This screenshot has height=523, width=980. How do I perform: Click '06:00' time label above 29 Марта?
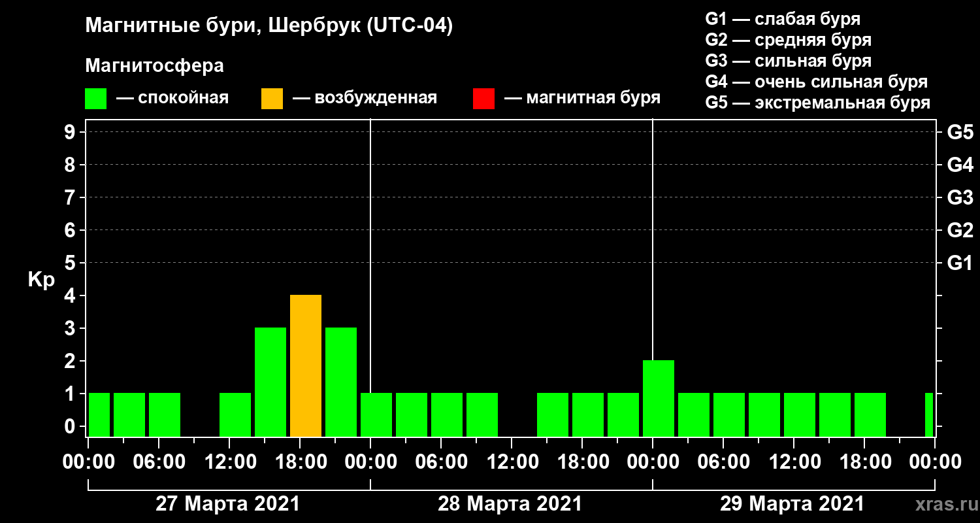tap(723, 462)
